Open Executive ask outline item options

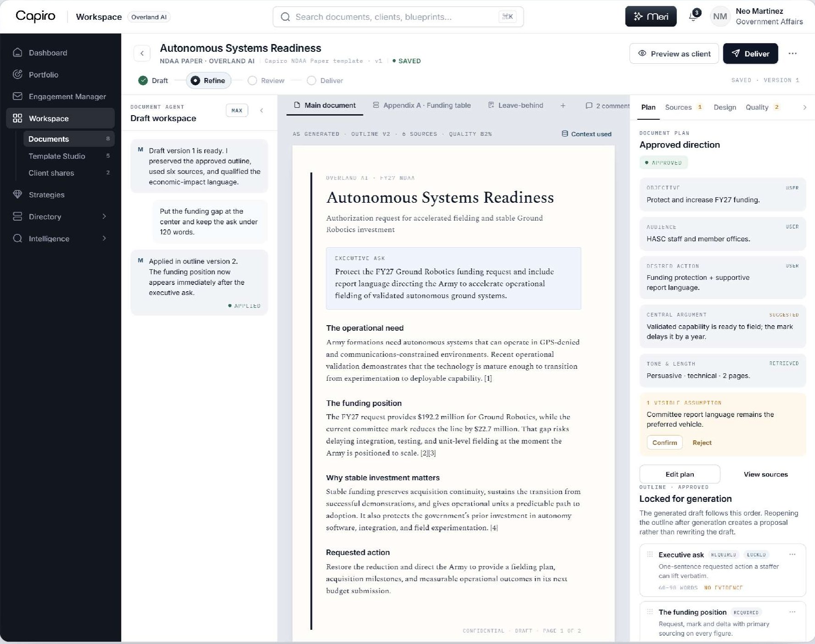pos(793,554)
